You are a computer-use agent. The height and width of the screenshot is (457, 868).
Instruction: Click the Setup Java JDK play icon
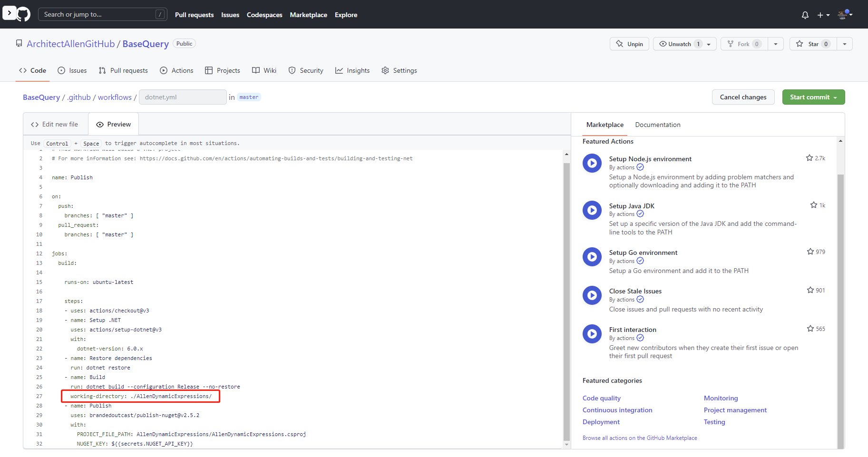click(592, 210)
